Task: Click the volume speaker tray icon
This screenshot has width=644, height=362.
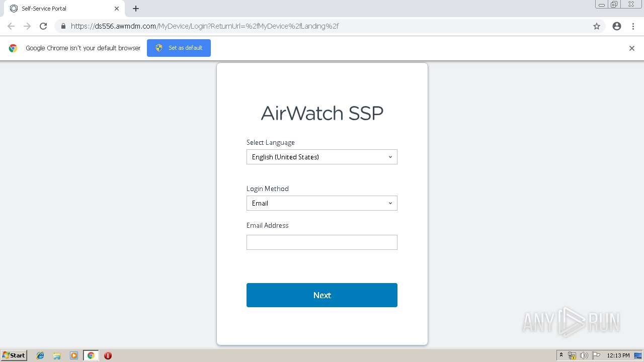Action: [x=584, y=355]
